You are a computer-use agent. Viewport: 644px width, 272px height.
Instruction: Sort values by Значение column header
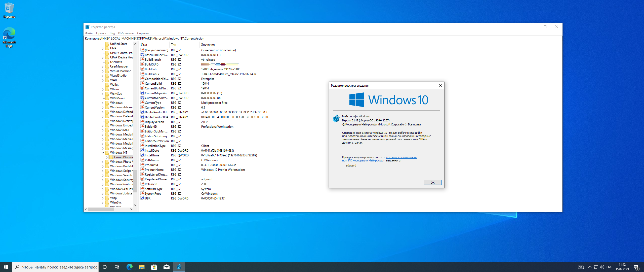pyautogui.click(x=236, y=45)
